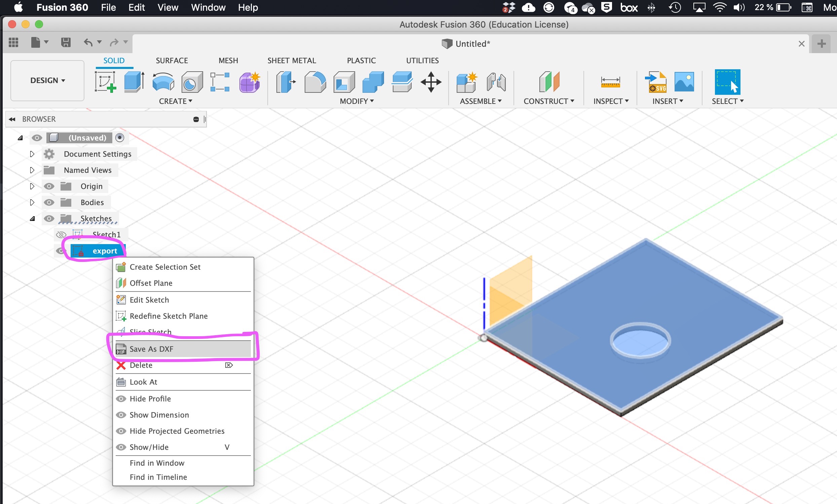Open the Wi-Fi status menu
The width and height of the screenshot is (837, 504).
pyautogui.click(x=720, y=7)
